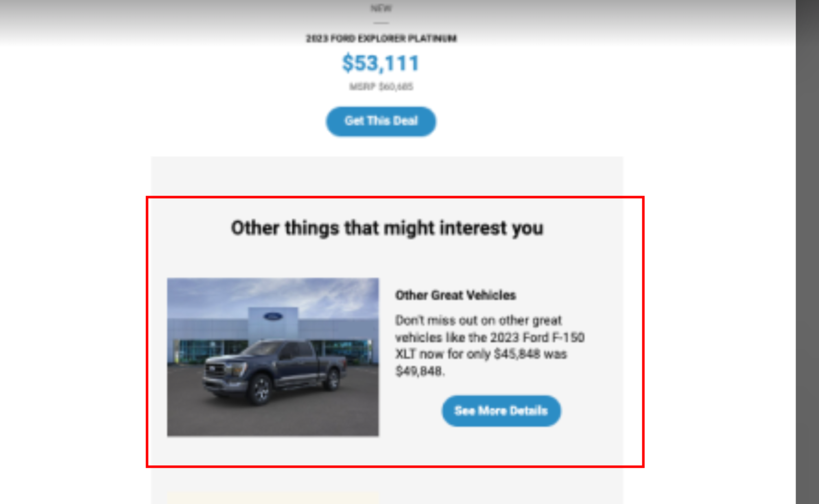Click the truck's front wheel in the photo
The image size is (819, 504).
260,389
